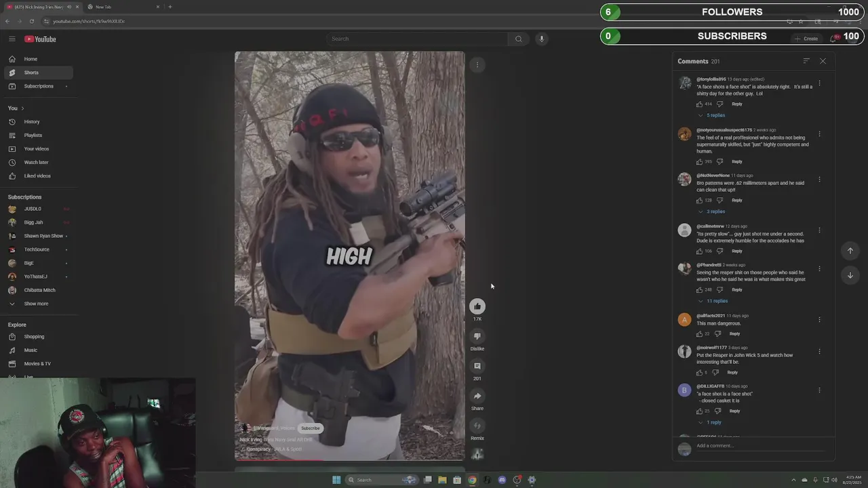
Task: Open TechSource subscription channel
Action: (39, 249)
